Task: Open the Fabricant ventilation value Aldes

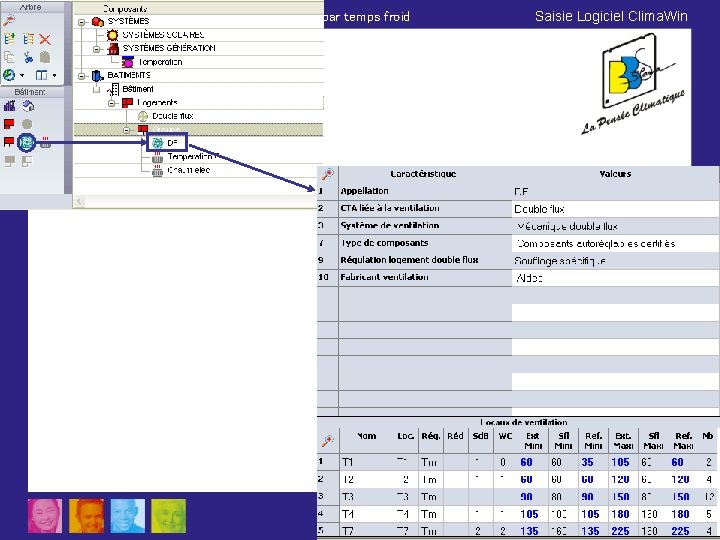Action: 615,278
